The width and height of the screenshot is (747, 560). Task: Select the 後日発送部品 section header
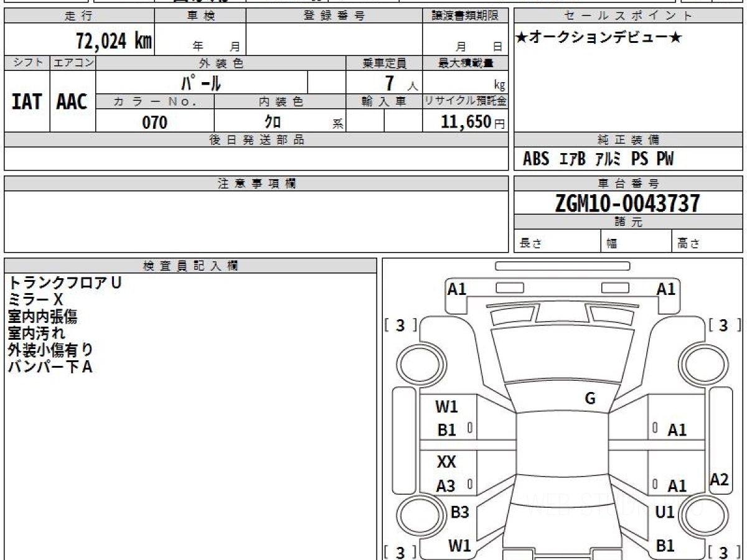[256, 140]
